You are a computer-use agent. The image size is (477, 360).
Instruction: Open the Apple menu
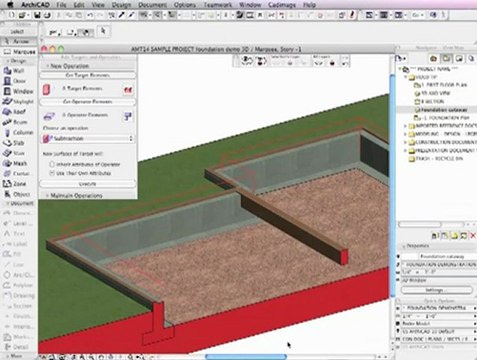(x=11, y=5)
